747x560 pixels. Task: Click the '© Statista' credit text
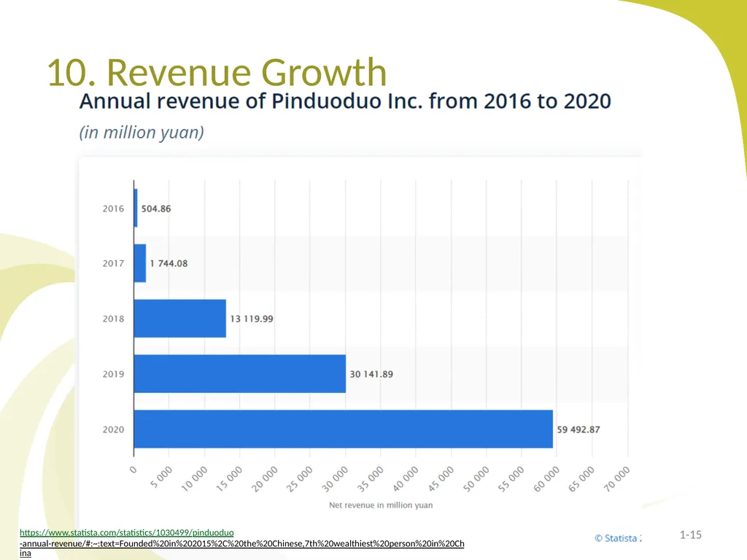coord(618,538)
